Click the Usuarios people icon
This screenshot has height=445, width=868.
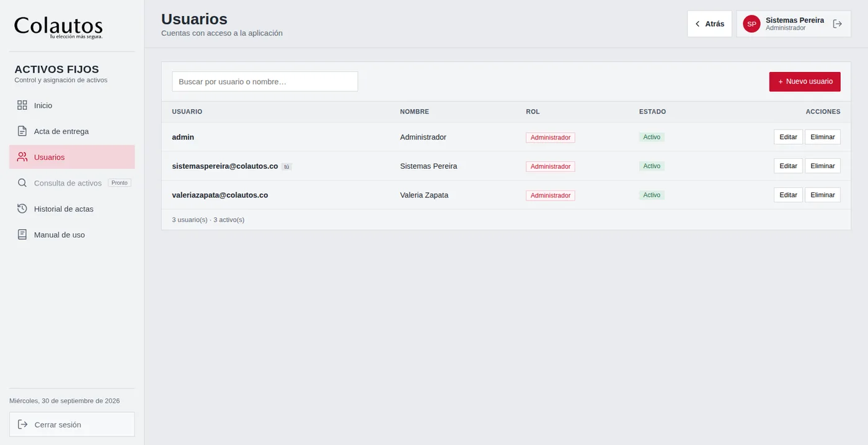pos(22,157)
